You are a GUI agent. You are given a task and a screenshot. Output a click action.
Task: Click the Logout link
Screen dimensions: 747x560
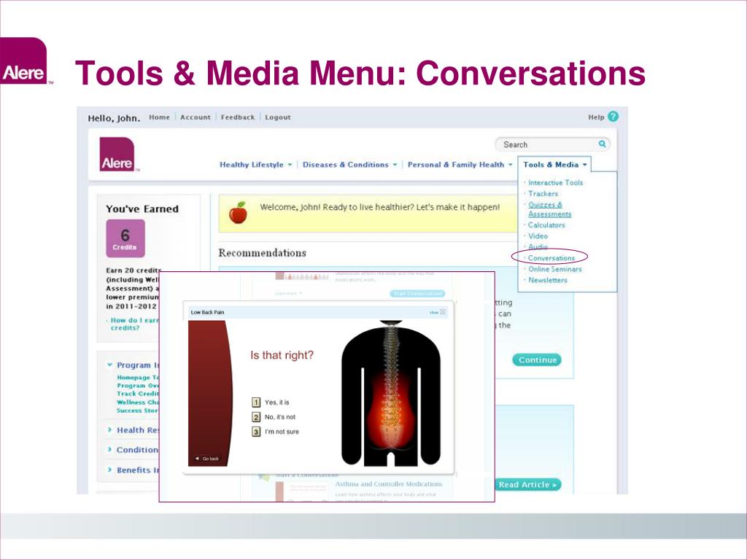(x=278, y=117)
